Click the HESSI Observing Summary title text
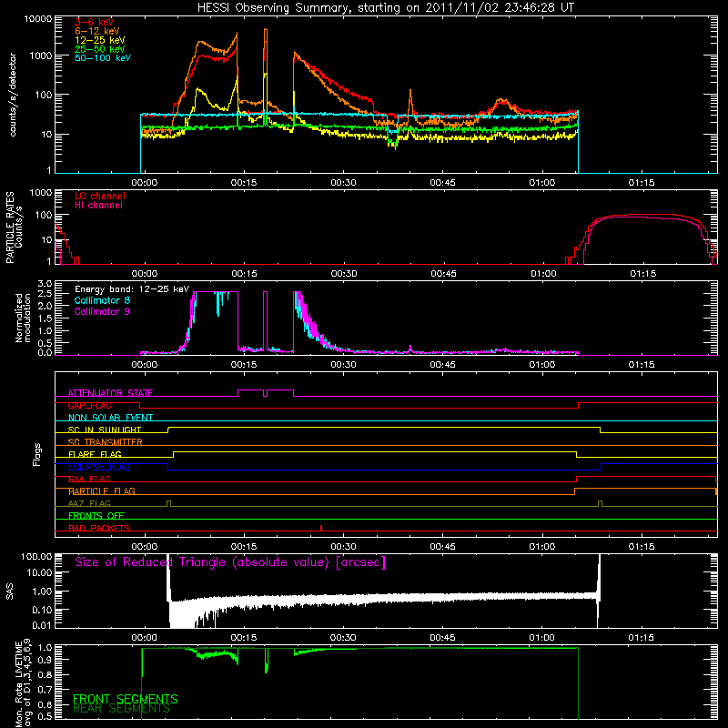 [x=386, y=8]
